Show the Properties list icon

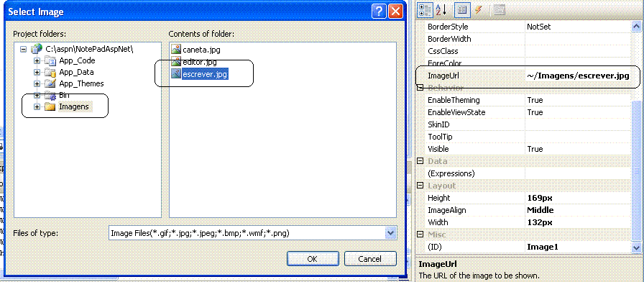point(462,9)
